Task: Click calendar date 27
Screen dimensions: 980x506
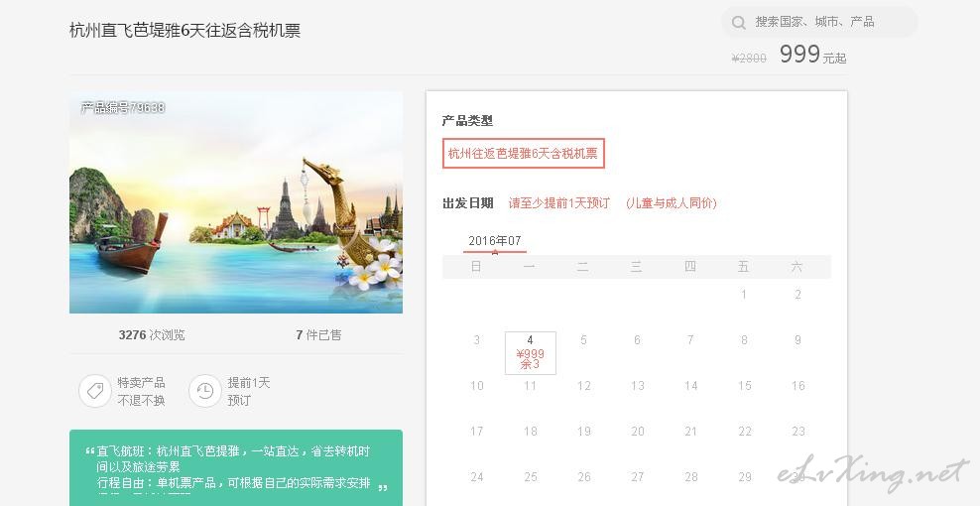Action: pos(637,477)
